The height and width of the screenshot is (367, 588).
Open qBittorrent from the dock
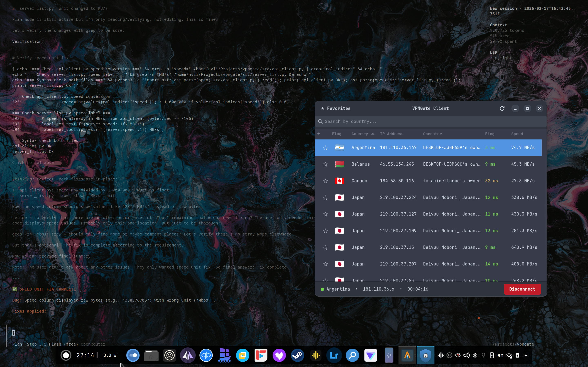206,356
